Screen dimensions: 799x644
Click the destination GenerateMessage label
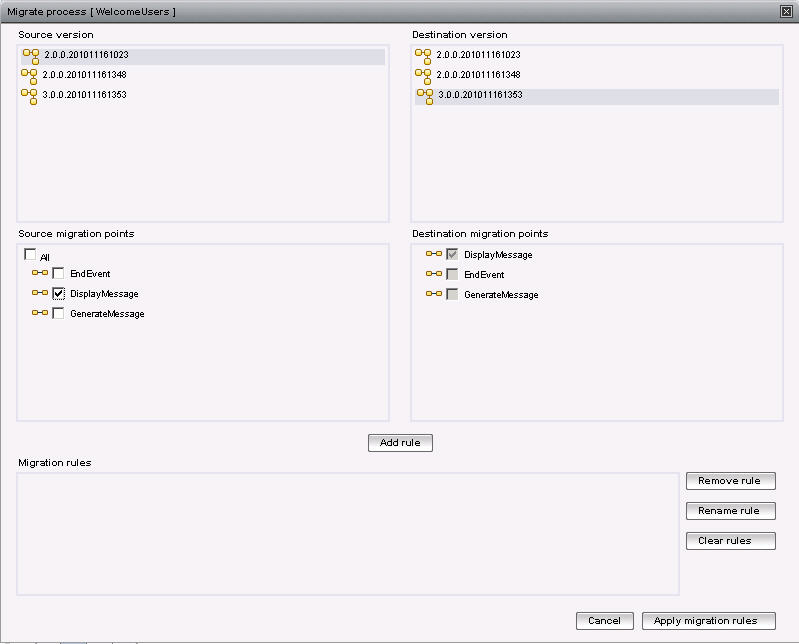(501, 294)
